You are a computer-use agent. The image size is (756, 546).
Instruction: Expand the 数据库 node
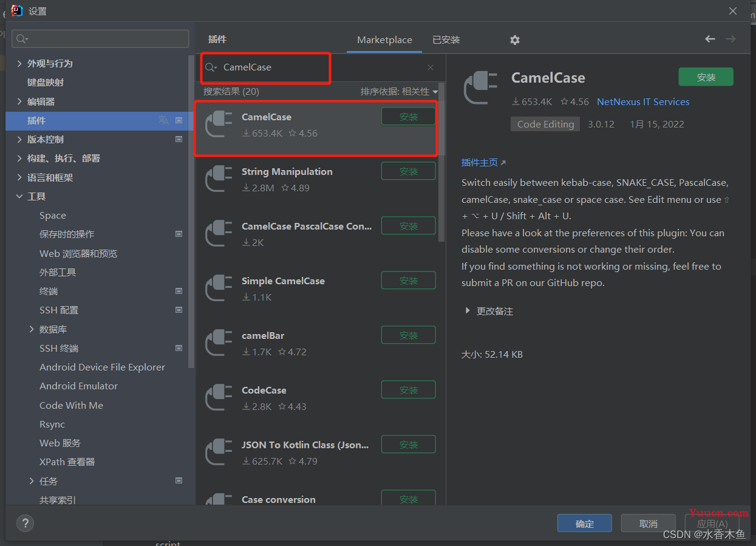pos(32,329)
